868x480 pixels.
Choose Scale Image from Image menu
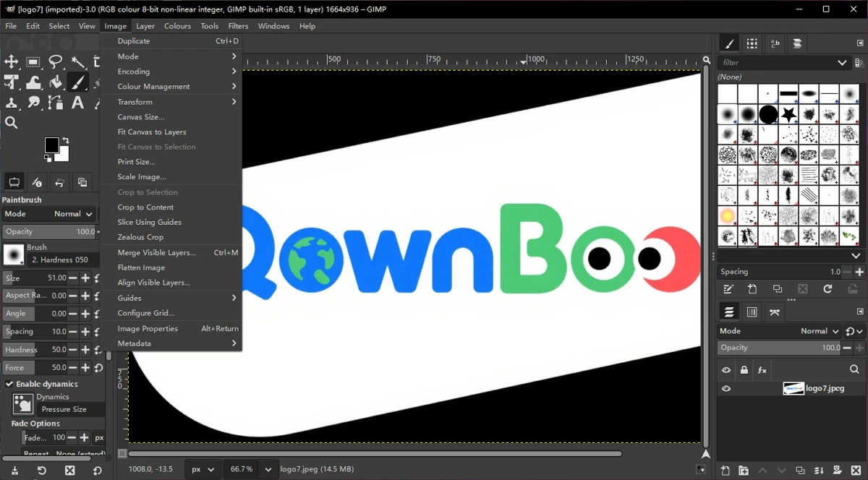click(x=171, y=176)
